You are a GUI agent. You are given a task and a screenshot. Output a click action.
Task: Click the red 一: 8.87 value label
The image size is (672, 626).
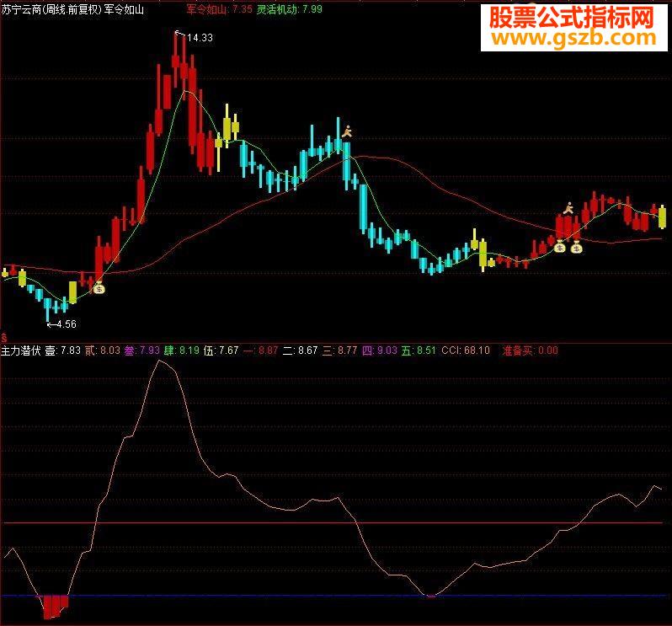pyautogui.click(x=260, y=350)
